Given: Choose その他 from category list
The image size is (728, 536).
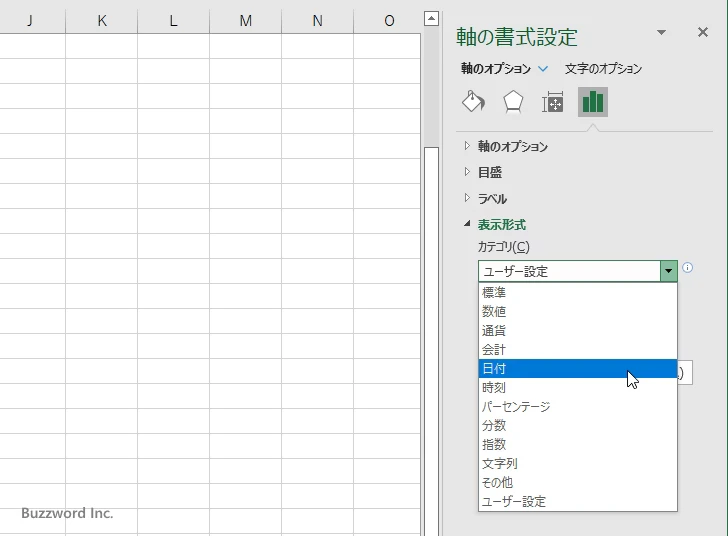Looking at the screenshot, I should coord(578,483).
